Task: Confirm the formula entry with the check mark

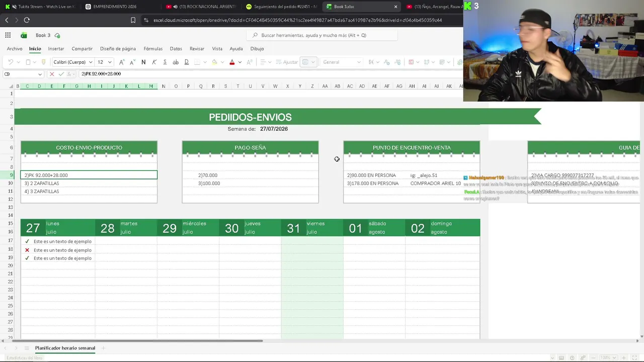Action: [61, 74]
